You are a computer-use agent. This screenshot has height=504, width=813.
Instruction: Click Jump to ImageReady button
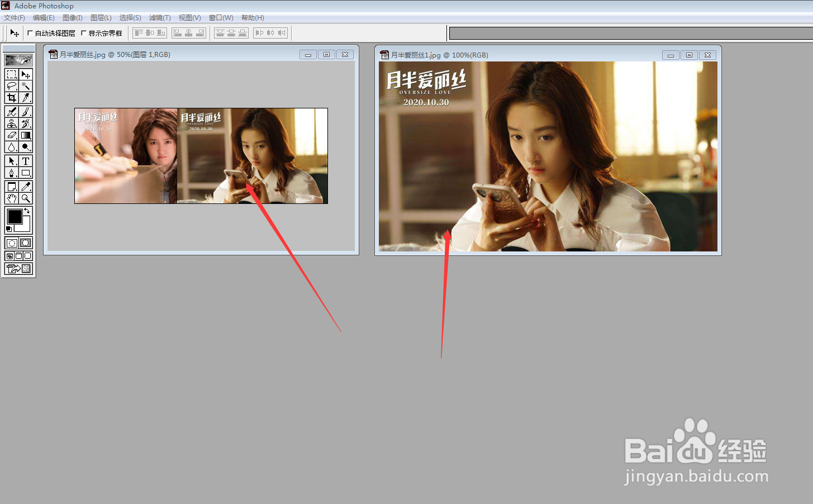coord(18,269)
